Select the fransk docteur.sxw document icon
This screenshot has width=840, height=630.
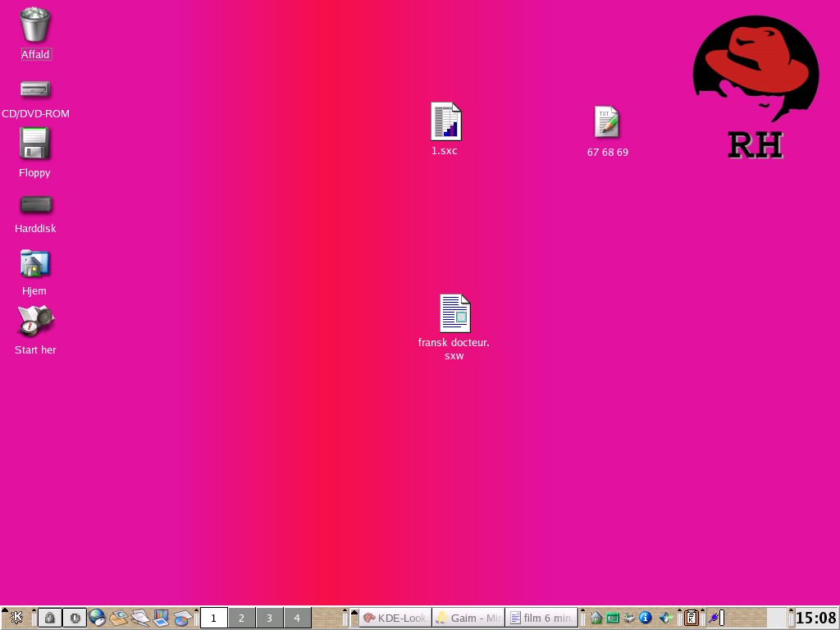pos(454,313)
